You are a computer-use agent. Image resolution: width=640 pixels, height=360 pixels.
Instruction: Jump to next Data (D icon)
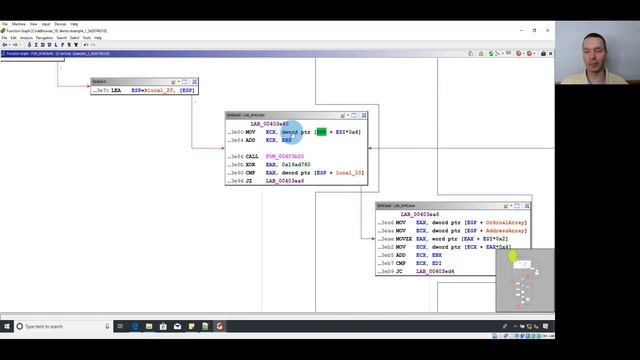[x=42, y=45]
